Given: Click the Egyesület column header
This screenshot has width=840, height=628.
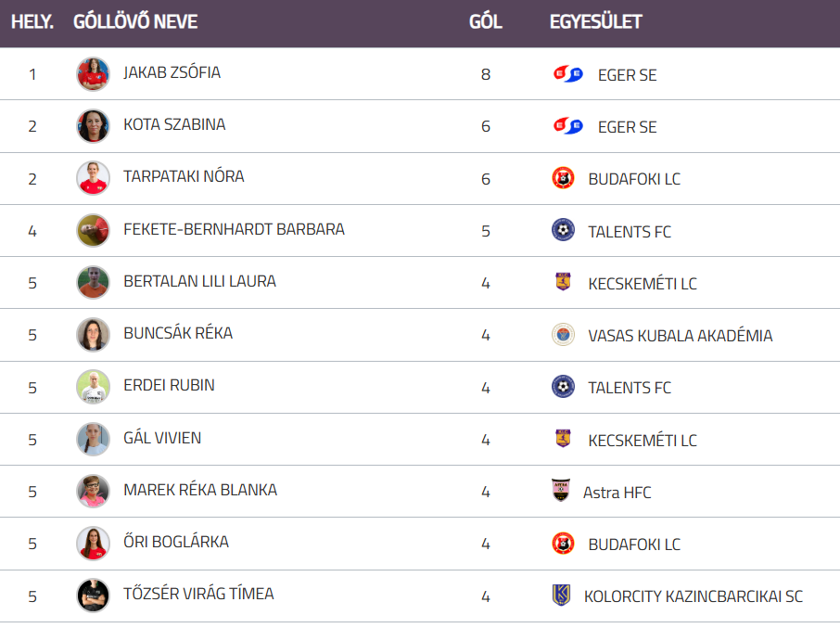Looking at the screenshot, I should 596,22.
